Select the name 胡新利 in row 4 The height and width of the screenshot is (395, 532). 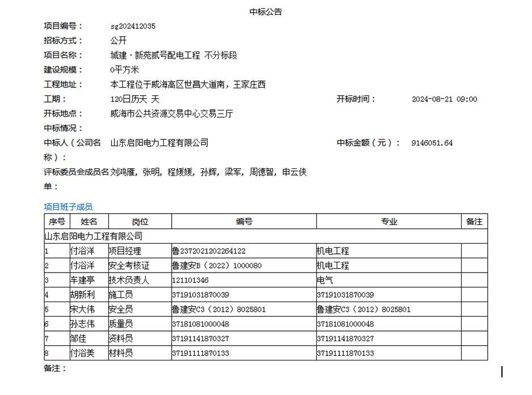82,295
